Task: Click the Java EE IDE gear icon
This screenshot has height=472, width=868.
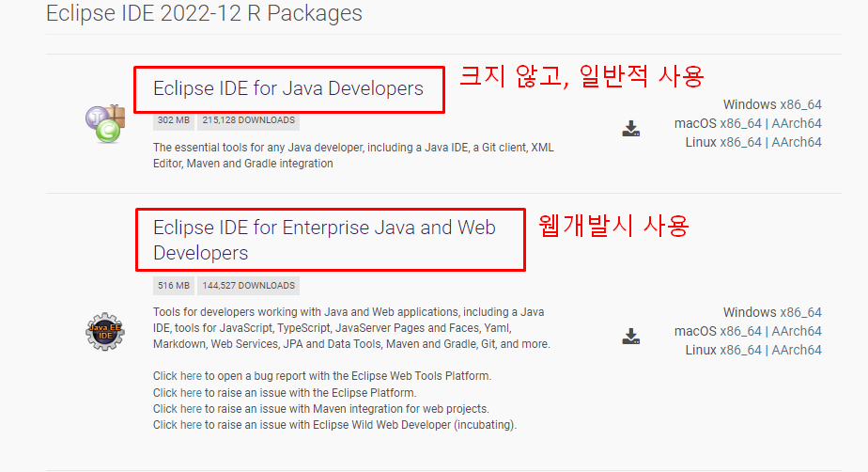Action: coord(105,331)
